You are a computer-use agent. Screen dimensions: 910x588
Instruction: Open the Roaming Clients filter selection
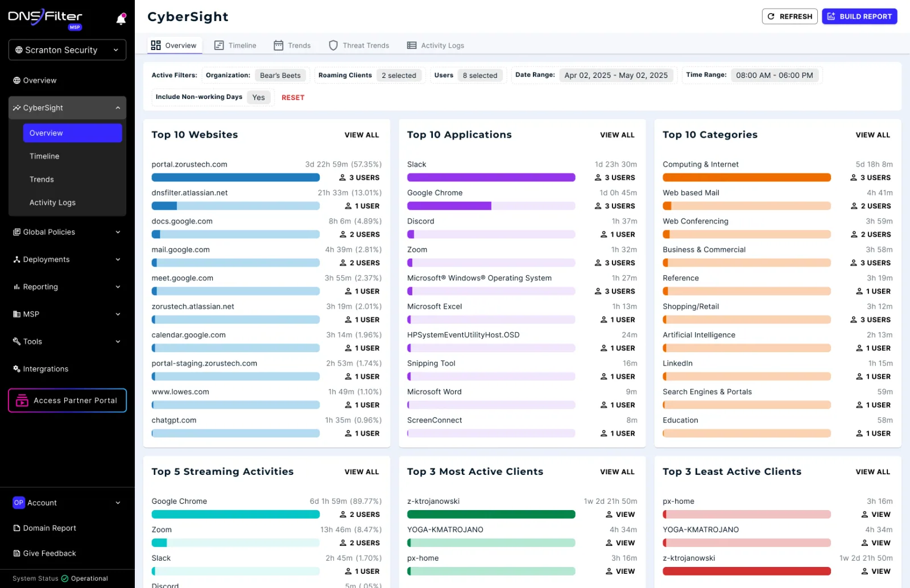pos(399,76)
